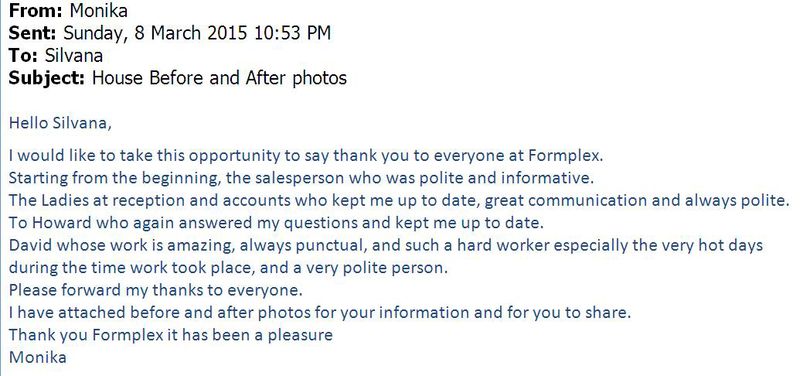Click the name David in the message
The image size is (800, 376).
[x=31, y=245]
